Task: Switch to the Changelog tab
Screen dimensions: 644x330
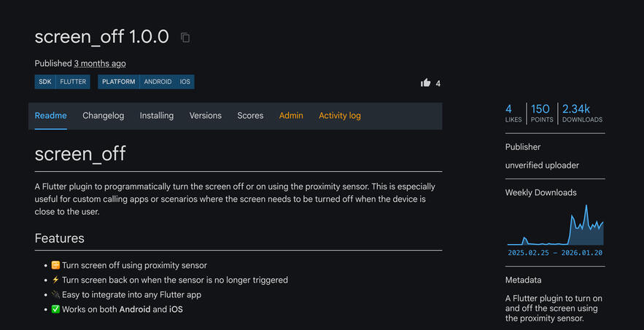Action: tap(103, 116)
